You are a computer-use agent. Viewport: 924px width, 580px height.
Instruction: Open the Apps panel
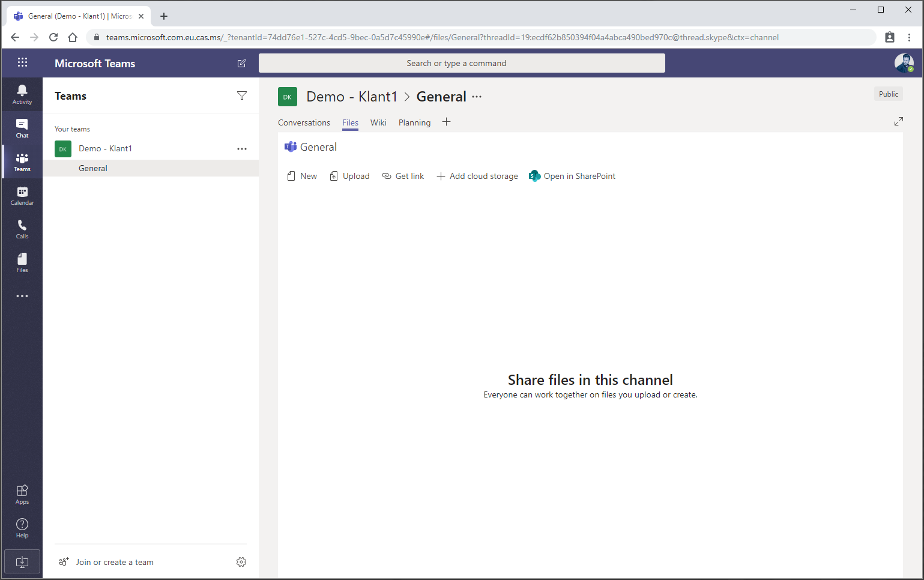[x=22, y=494]
